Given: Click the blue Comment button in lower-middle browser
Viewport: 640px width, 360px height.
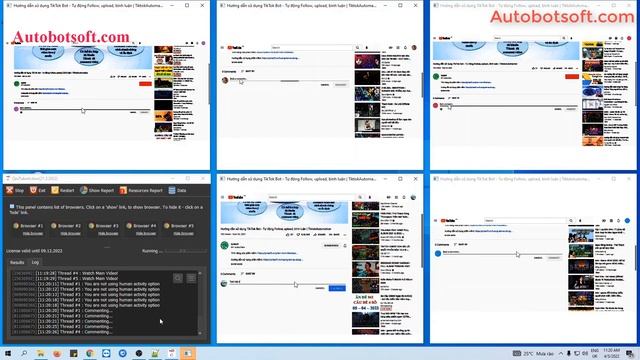Looking at the screenshot, I should click(x=337, y=288).
